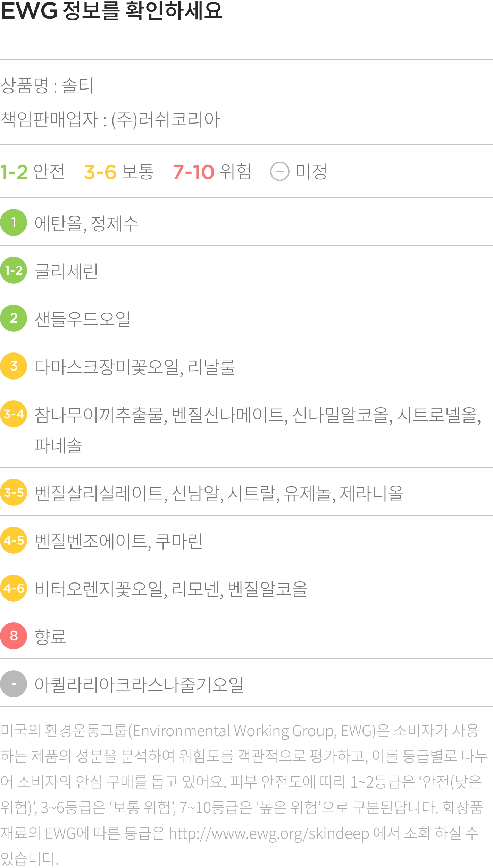493x868 pixels.
Task: Click the EWG 정보를 확인하세요 heading
Action: point(111,10)
